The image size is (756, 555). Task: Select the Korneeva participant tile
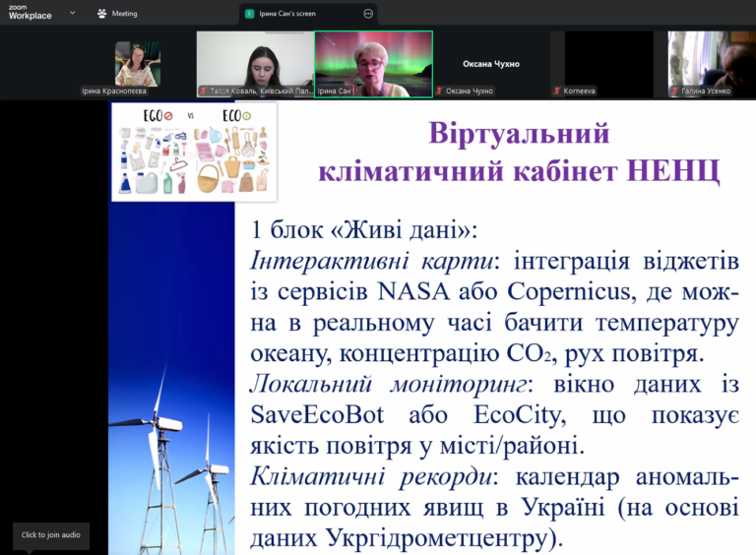[609, 64]
